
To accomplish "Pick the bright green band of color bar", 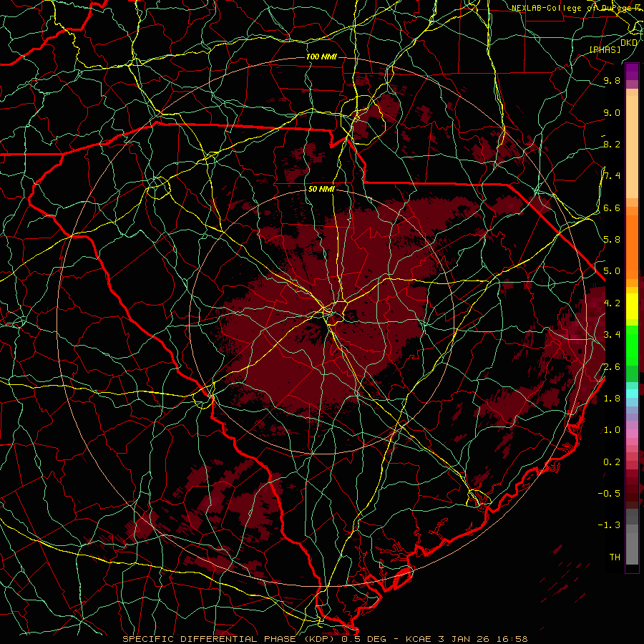I will [632, 345].
